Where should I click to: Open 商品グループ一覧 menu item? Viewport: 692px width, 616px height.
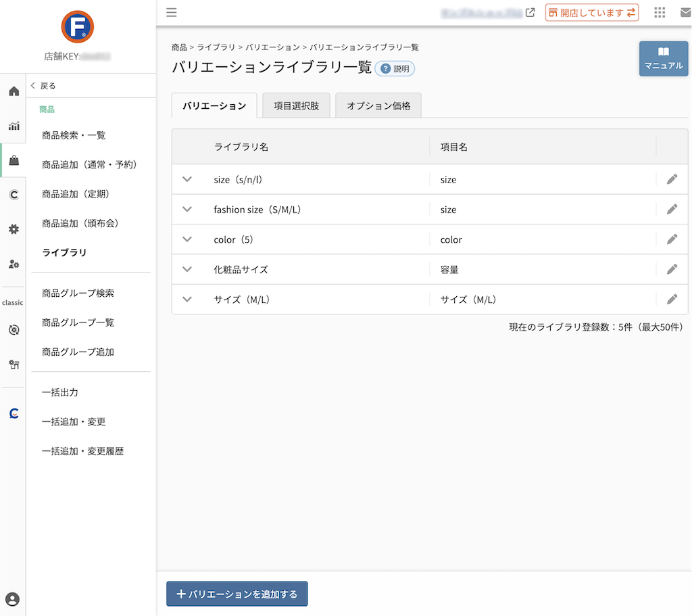[78, 323]
